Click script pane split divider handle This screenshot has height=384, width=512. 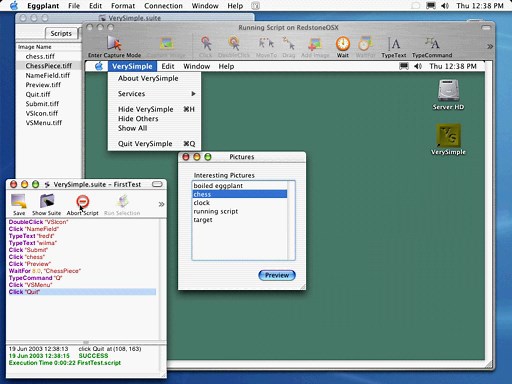pyautogui.click(x=86, y=342)
